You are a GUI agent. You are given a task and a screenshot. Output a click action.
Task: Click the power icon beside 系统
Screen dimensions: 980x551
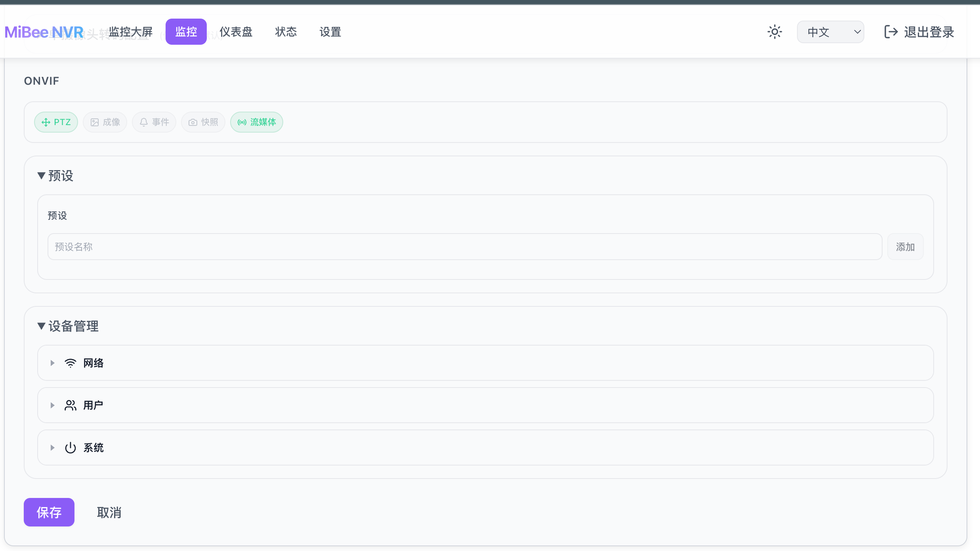71,448
